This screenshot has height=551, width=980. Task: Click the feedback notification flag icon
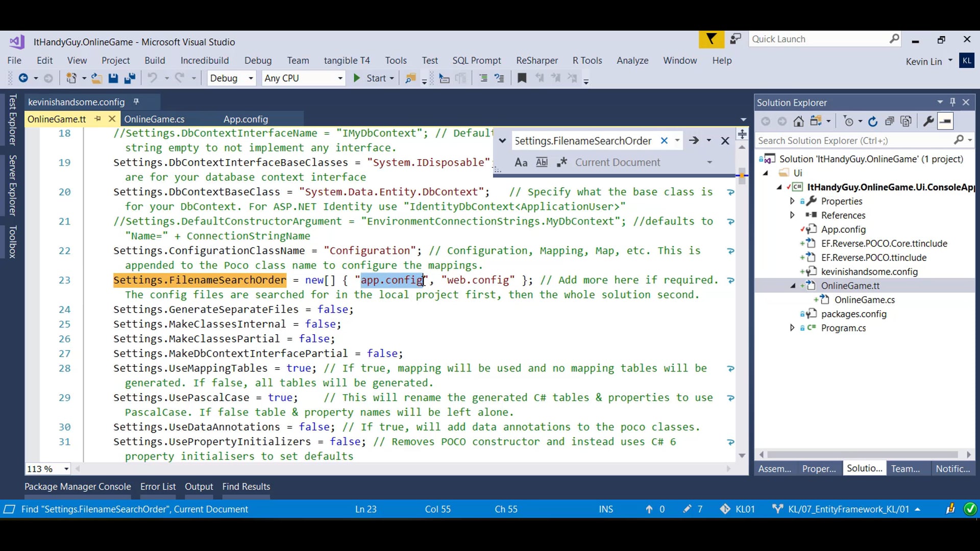point(711,39)
